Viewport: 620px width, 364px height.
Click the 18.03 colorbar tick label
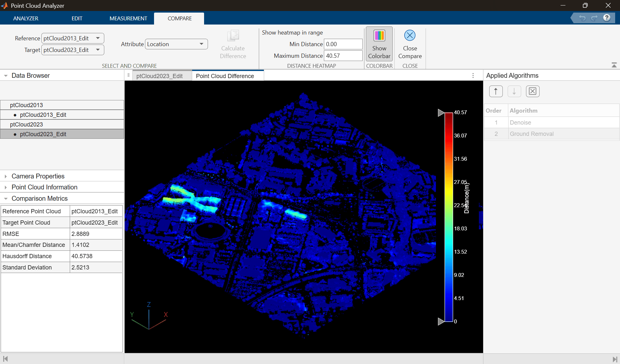(x=460, y=229)
